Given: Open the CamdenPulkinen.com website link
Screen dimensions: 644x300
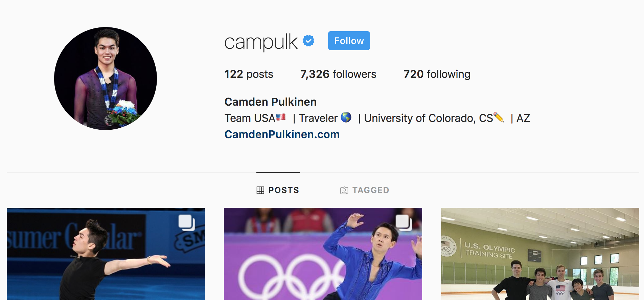Looking at the screenshot, I should coord(282,134).
